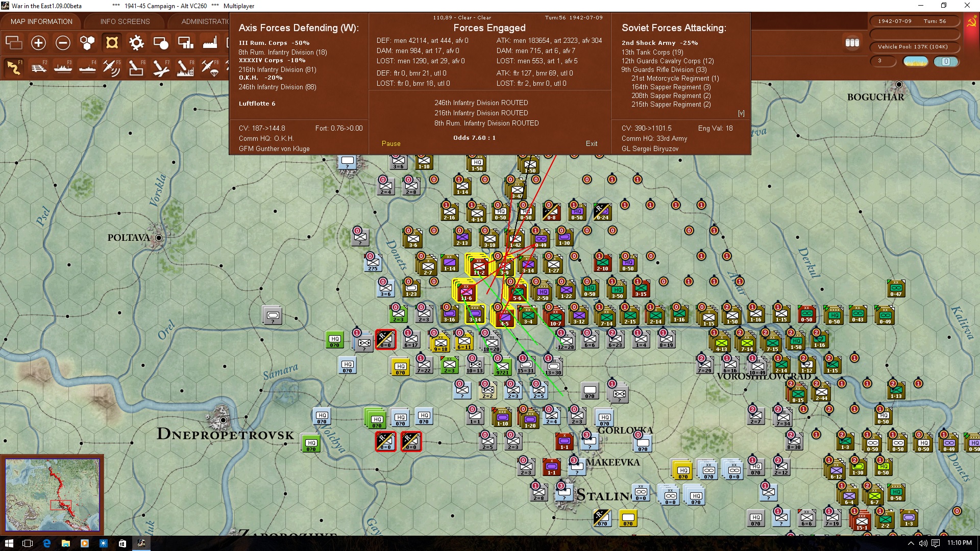The height and width of the screenshot is (551, 980).
Task: Launch Microsoft Edge from the taskbar
Action: click(x=46, y=543)
